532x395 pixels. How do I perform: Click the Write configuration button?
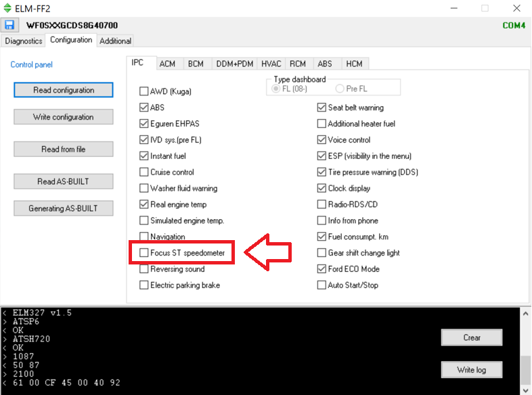(63, 117)
